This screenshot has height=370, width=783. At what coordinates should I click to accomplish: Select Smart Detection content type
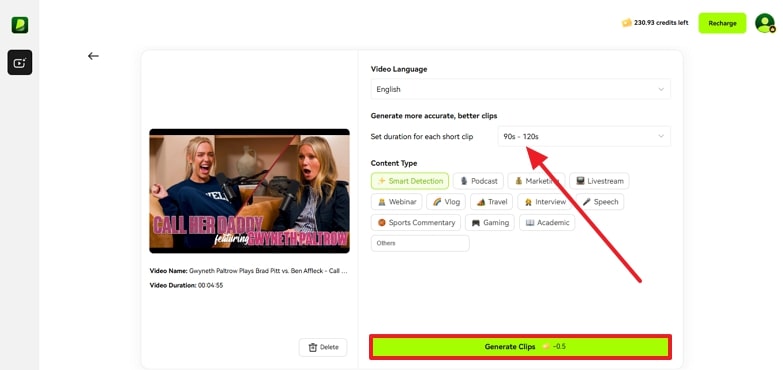[x=410, y=181]
